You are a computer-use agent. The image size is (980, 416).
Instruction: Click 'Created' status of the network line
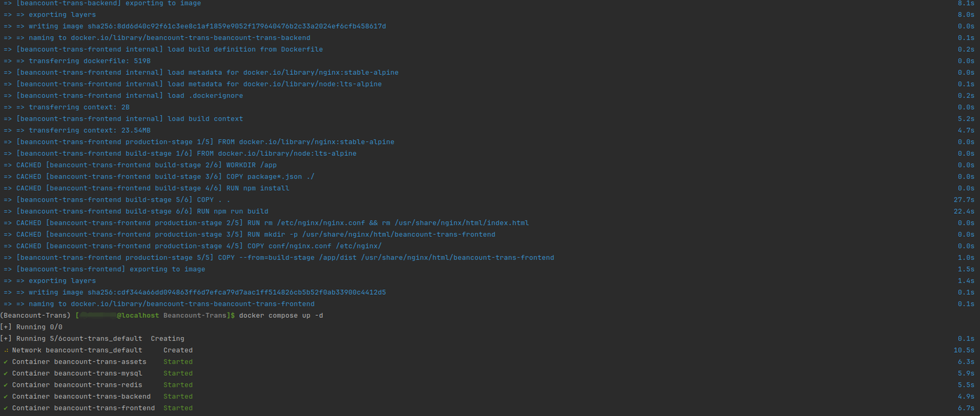point(178,350)
